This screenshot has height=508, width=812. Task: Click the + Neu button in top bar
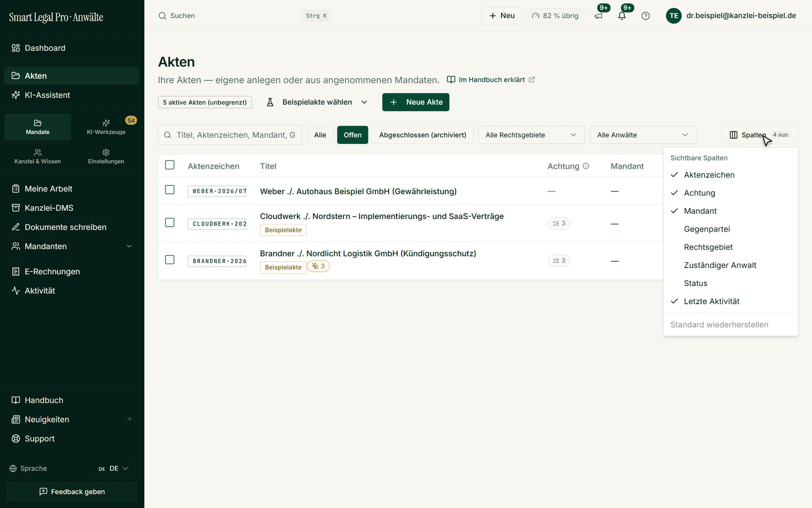point(501,16)
